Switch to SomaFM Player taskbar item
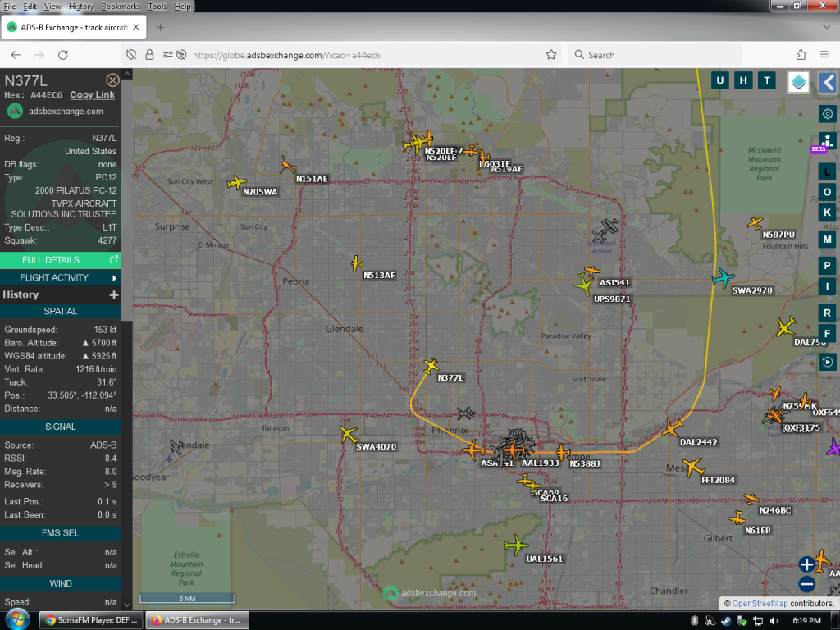Viewport: 840px width, 630px height. pos(91,620)
